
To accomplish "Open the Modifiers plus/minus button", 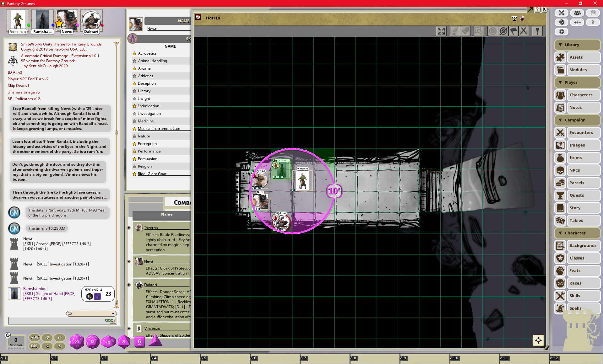I will pyautogui.click(x=577, y=22).
